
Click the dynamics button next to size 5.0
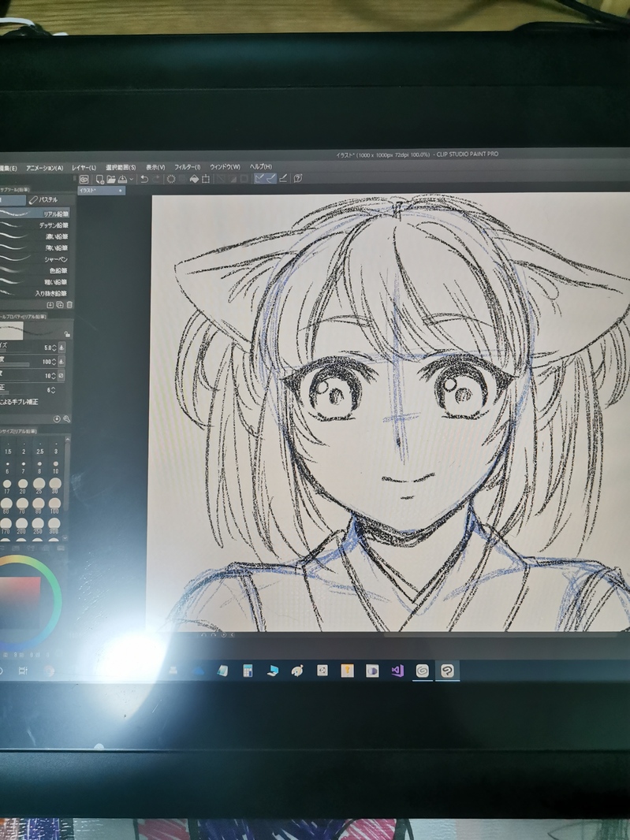[62, 348]
